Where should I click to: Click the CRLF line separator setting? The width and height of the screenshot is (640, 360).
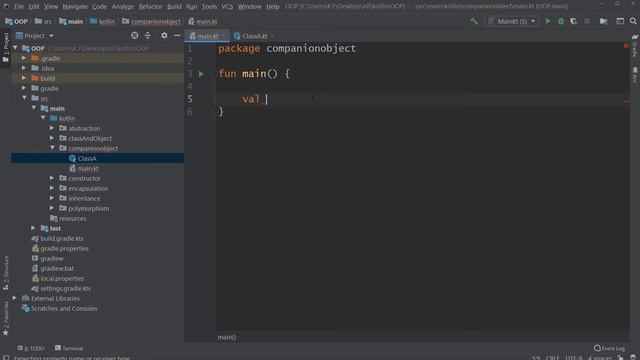pyautogui.click(x=552, y=358)
